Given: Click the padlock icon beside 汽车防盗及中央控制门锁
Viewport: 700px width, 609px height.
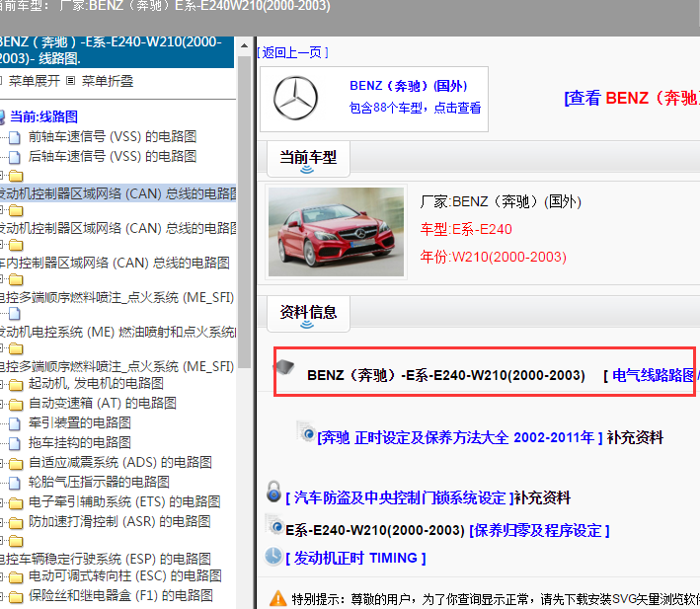Looking at the screenshot, I should coord(273,492).
